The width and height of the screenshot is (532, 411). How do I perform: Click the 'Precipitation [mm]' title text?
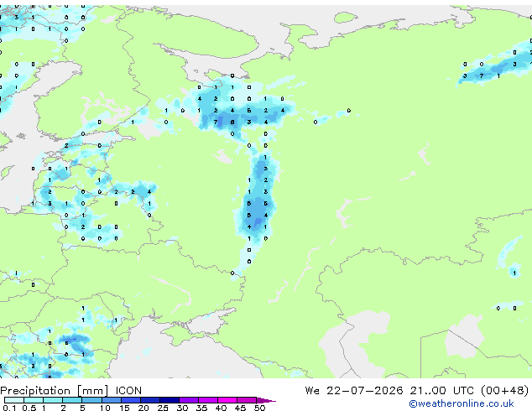click(x=55, y=391)
